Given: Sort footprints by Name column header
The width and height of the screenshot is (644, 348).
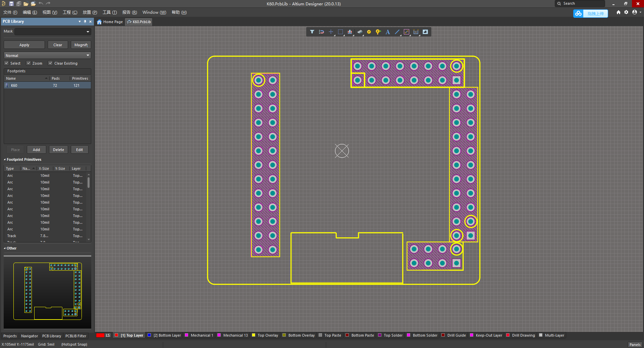Looking at the screenshot, I should 27,78.
